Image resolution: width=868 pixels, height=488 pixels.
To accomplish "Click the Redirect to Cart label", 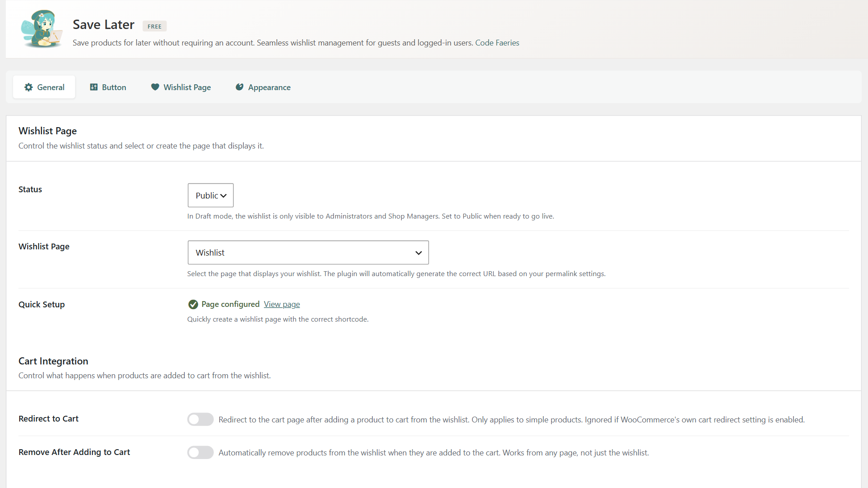I will (49, 418).
